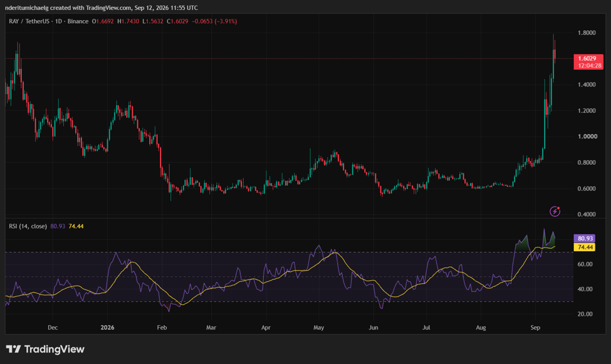The image size is (611, 364).
Task: Click the 0.6000 price axis label
Action: pyautogui.click(x=587, y=189)
